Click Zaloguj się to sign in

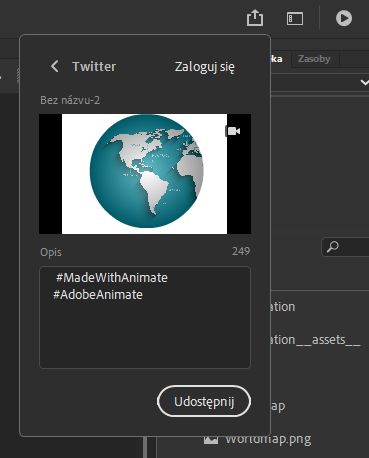205,67
